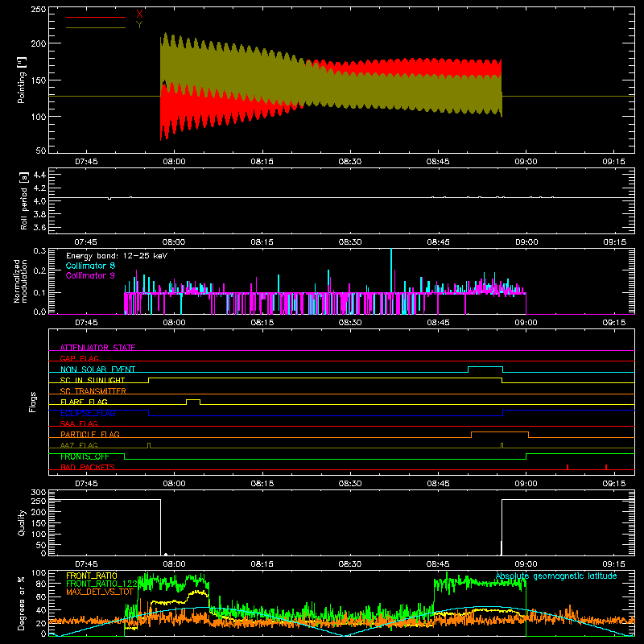Click the olive Y legend line

coord(96,27)
